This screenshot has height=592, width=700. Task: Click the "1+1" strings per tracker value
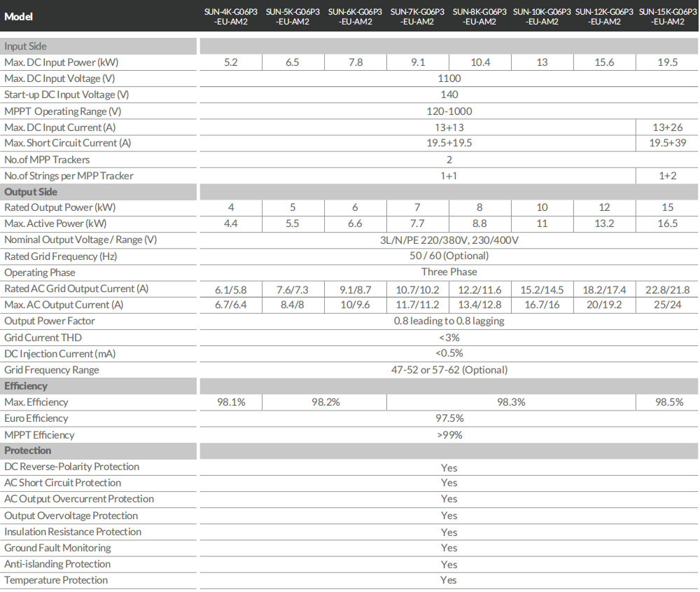(x=449, y=176)
